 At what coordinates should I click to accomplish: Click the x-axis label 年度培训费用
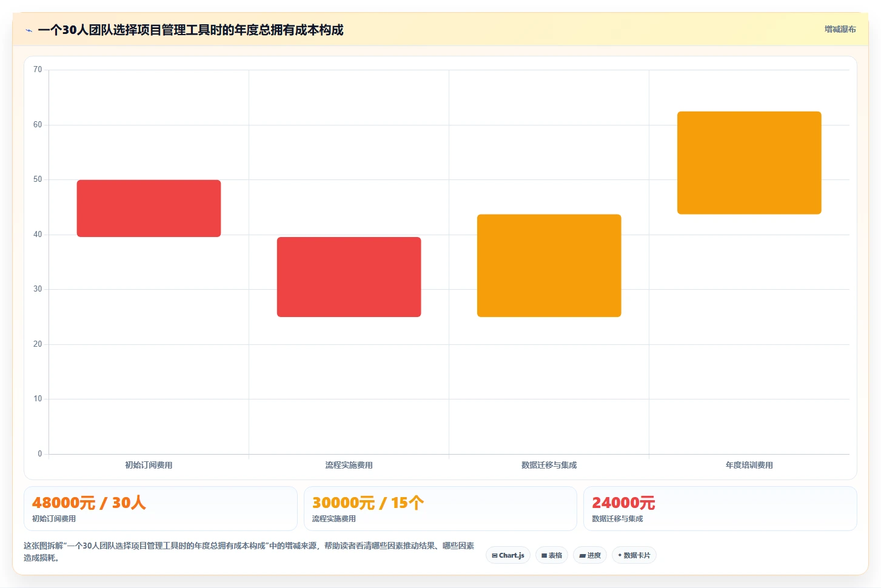coord(749,465)
